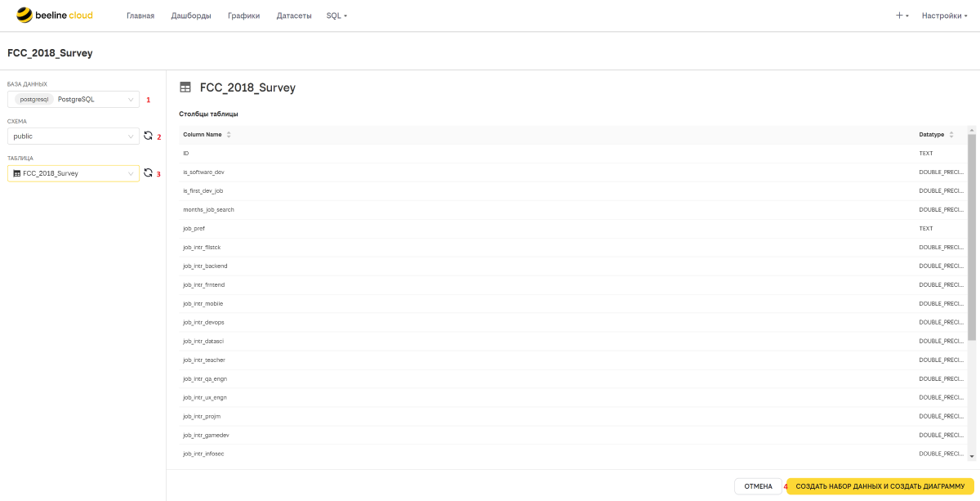
Task: Select the job_intr_ux_engn row
Action: (573, 397)
